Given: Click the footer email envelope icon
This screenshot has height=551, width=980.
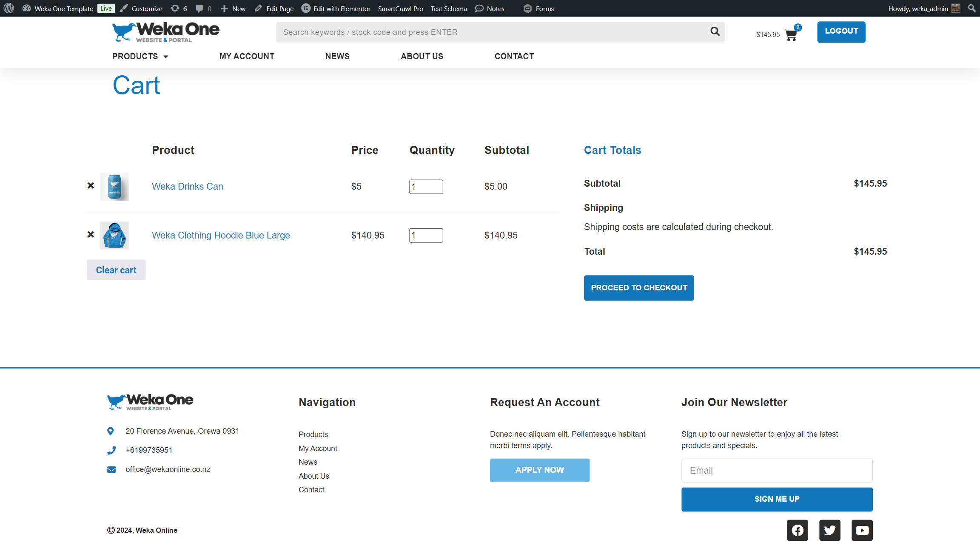Looking at the screenshot, I should point(111,469).
